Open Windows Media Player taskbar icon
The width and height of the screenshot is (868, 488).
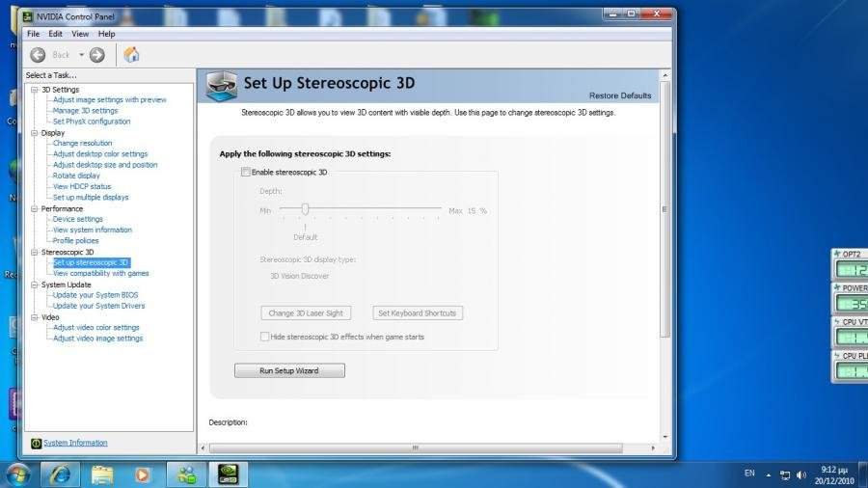[143, 474]
